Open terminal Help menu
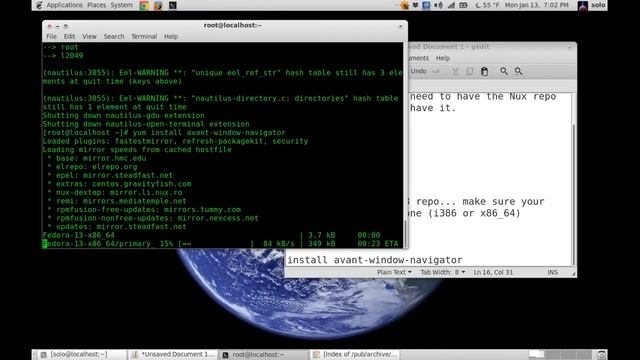The height and width of the screenshot is (360, 640). coord(171,36)
